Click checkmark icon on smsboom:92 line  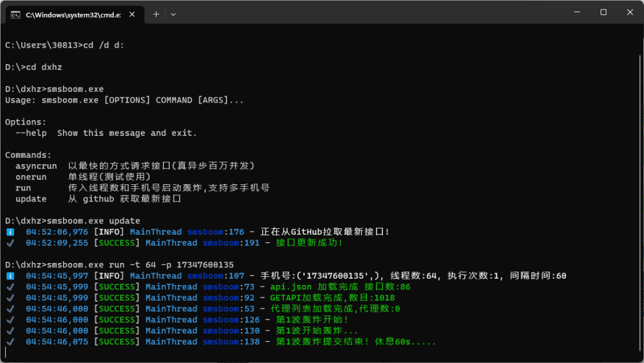[10, 298]
